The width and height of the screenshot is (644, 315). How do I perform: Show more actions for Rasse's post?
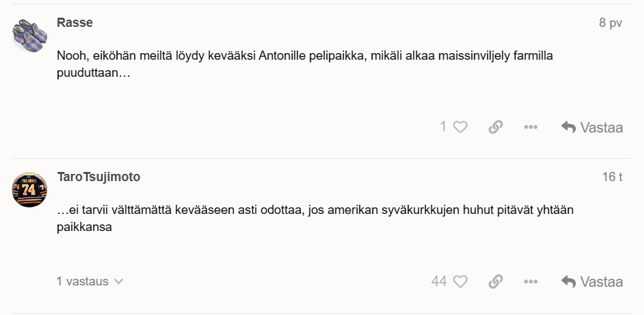(531, 127)
